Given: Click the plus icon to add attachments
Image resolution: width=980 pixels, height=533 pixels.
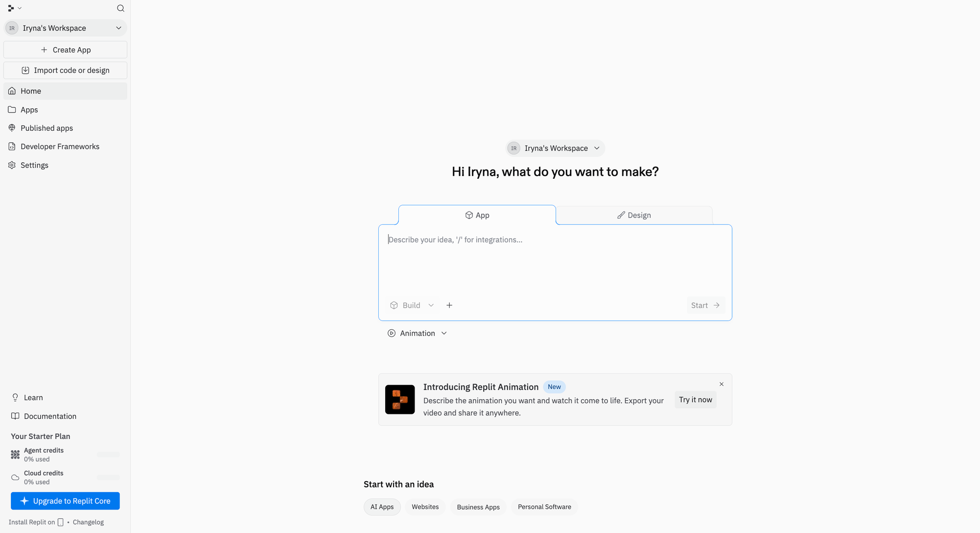Looking at the screenshot, I should pyautogui.click(x=449, y=305).
